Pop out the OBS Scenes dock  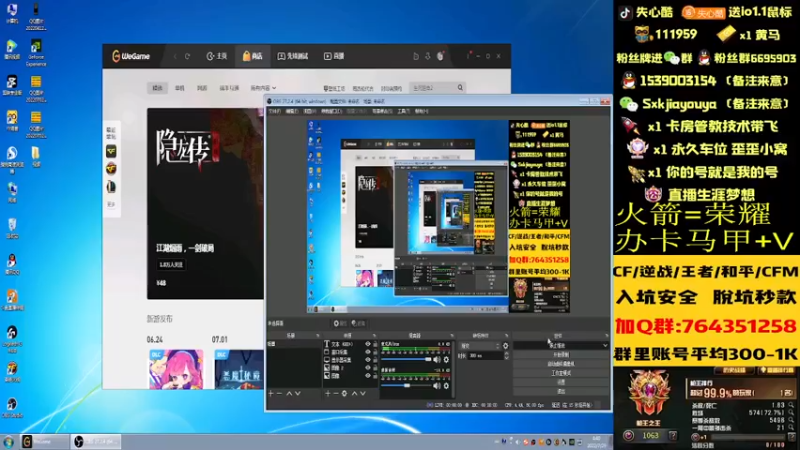pyautogui.click(x=318, y=336)
